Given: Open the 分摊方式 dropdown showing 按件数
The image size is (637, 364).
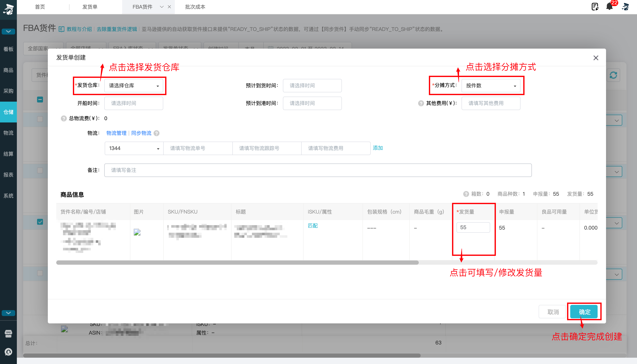Looking at the screenshot, I should [491, 85].
